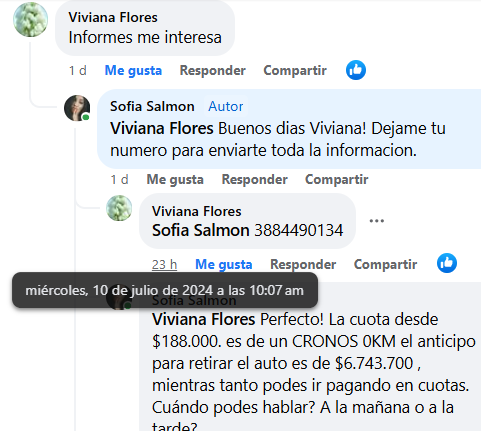Open Sofia Salmon's avatar on the author reply
481x431 pixels.
[x=77, y=108]
